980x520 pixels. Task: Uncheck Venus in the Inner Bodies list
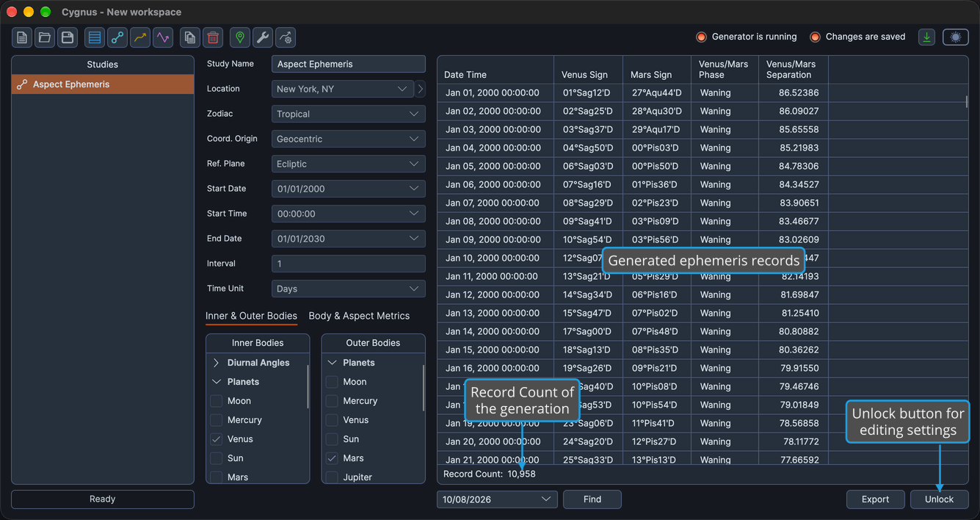point(217,439)
